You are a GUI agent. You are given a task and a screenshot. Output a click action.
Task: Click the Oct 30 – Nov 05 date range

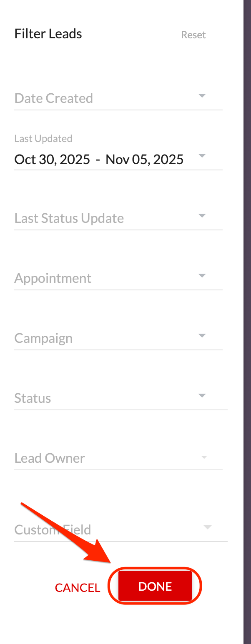(99, 160)
